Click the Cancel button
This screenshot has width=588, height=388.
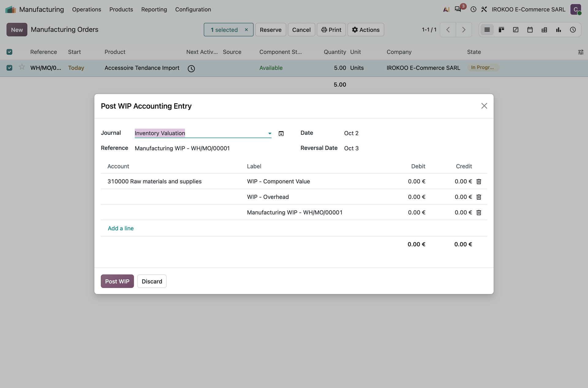coord(301,30)
